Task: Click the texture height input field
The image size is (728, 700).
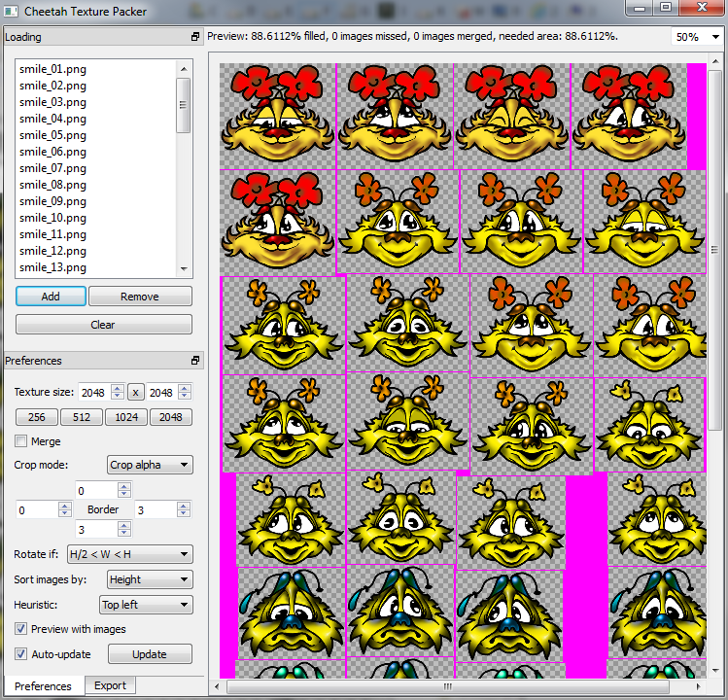Action: [162, 393]
